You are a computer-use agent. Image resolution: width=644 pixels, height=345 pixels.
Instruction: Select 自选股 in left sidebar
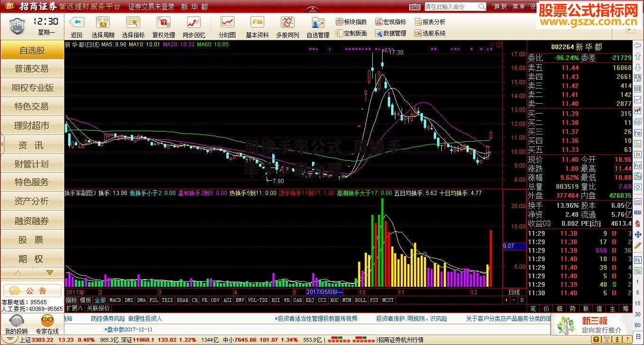[x=32, y=50]
